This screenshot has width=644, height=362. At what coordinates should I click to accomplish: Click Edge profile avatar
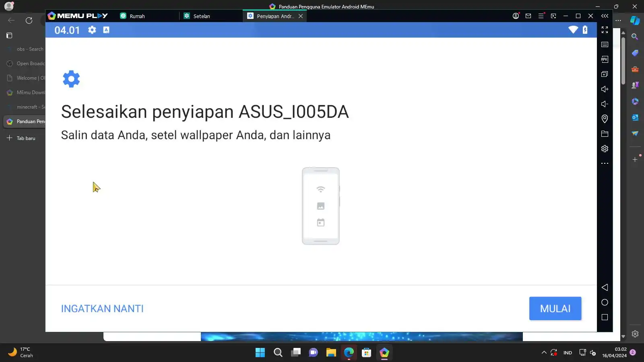click(x=9, y=6)
